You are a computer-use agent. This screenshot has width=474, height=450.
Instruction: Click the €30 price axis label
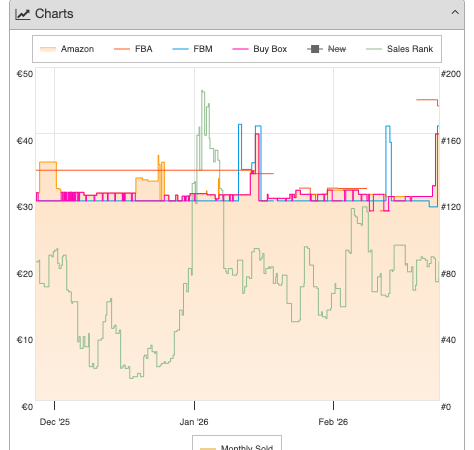coord(25,207)
